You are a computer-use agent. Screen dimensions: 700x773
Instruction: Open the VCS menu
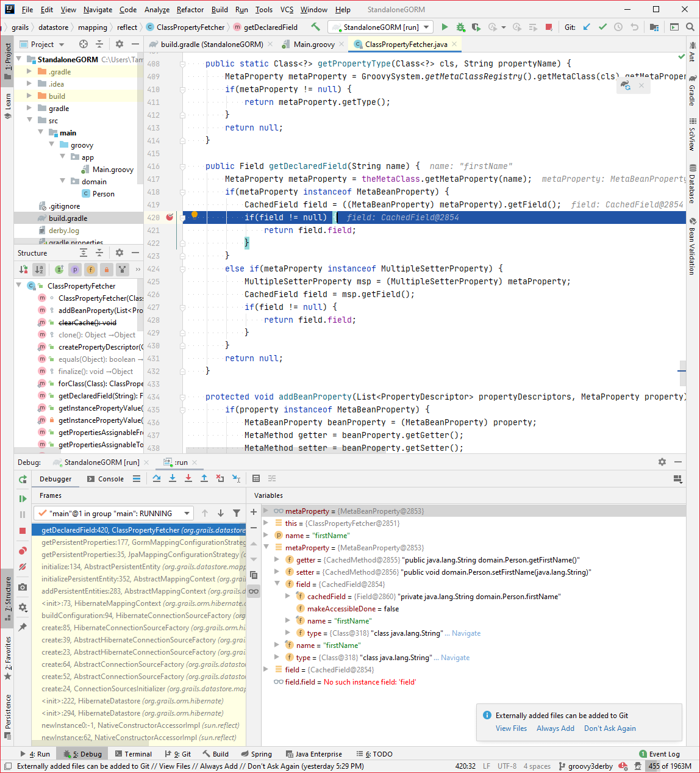tap(287, 9)
